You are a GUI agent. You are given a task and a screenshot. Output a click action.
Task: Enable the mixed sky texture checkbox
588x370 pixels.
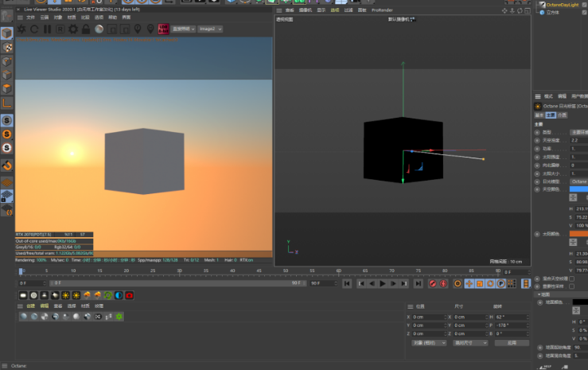coord(571,278)
